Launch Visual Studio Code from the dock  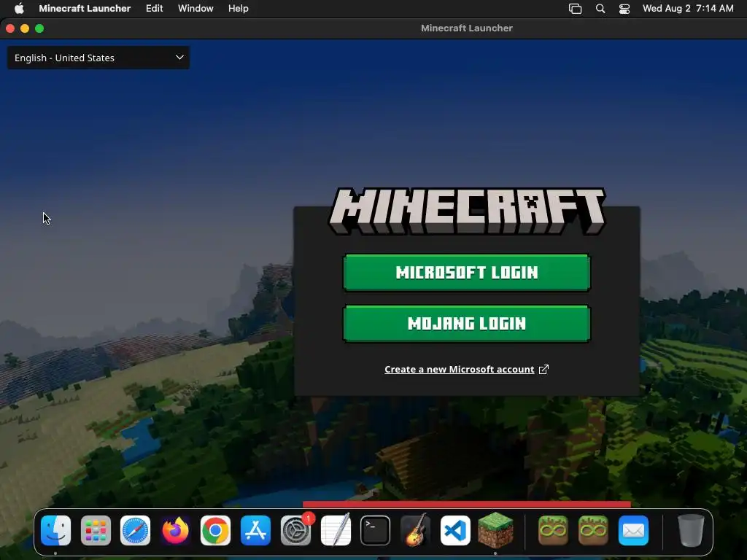pyautogui.click(x=455, y=531)
